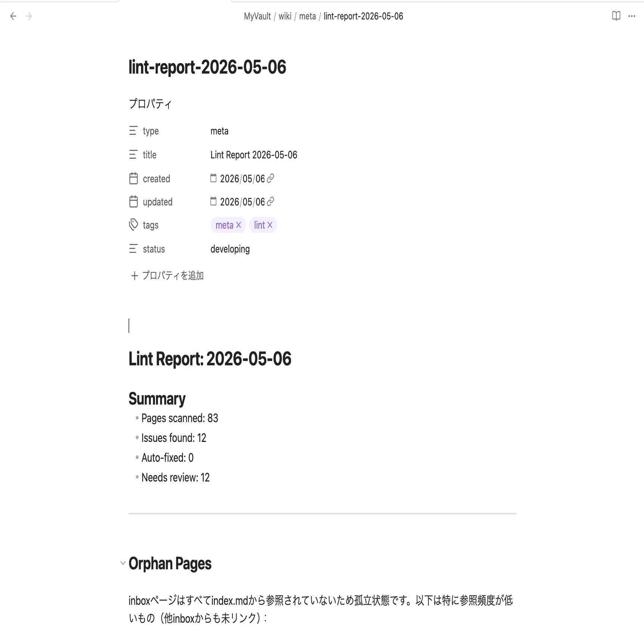Image resolution: width=644 pixels, height=644 pixels.
Task: Click the Orphan Pages heading text
Action: point(170,563)
